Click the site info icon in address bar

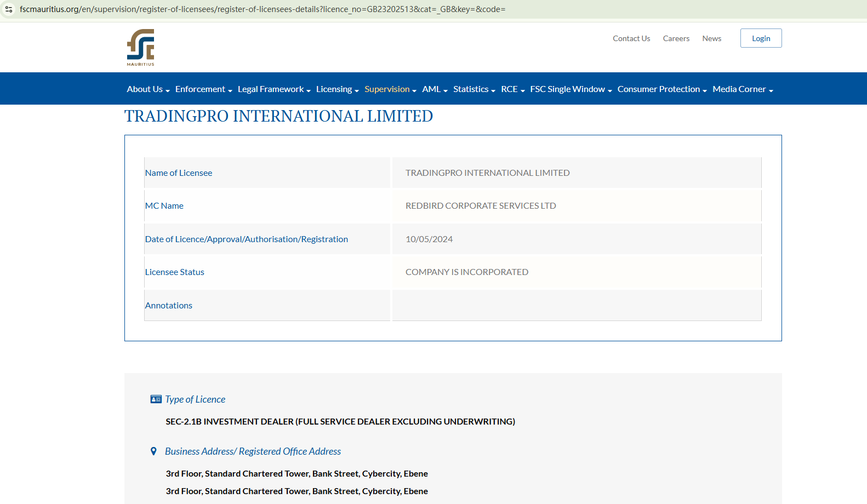(x=9, y=9)
